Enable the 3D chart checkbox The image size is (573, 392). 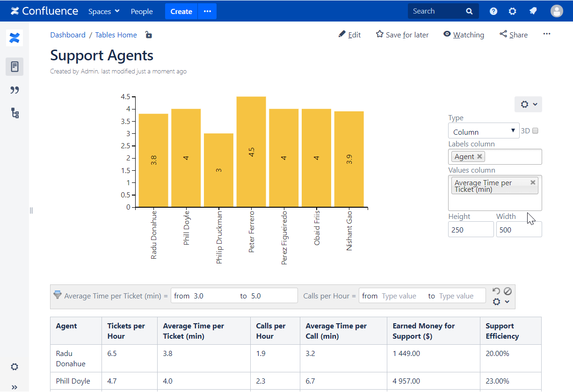(536, 131)
